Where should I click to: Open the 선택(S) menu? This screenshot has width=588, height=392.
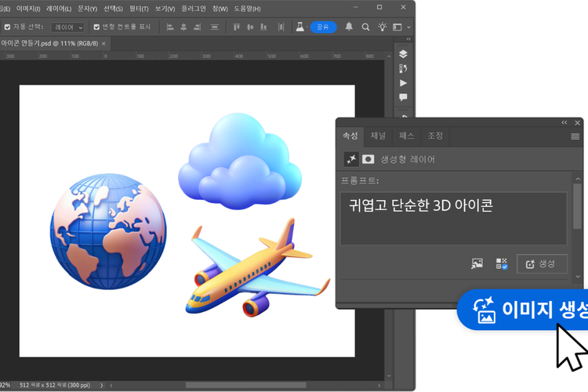(x=113, y=9)
